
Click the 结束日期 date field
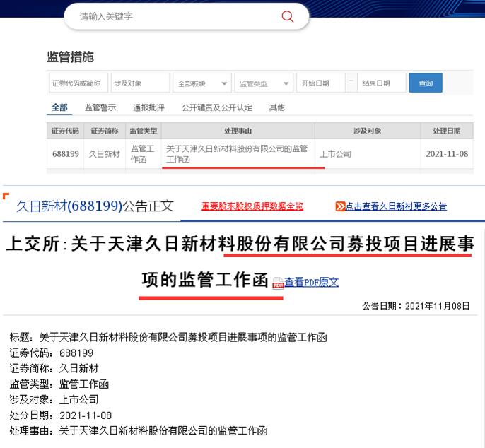pyautogui.click(x=382, y=83)
